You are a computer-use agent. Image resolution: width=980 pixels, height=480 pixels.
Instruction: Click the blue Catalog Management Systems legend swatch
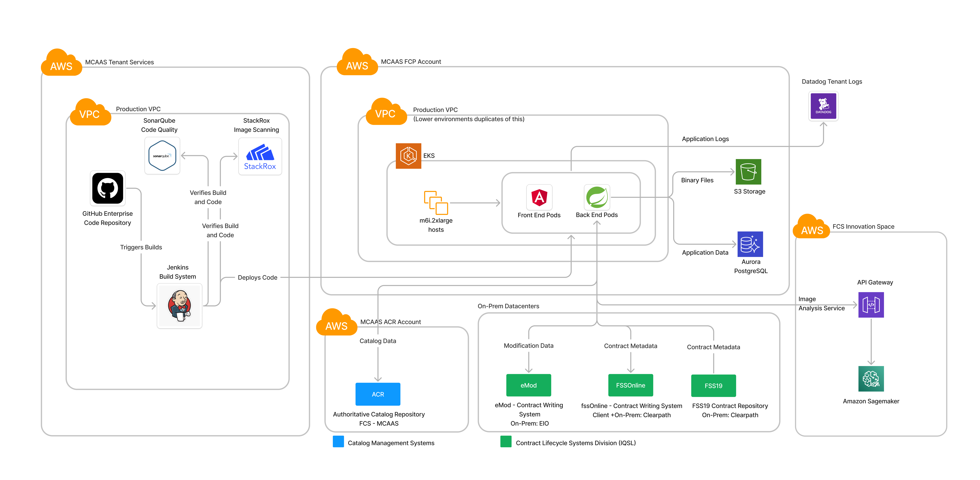(x=338, y=442)
